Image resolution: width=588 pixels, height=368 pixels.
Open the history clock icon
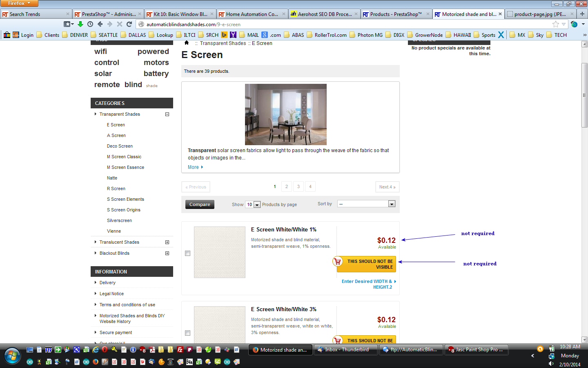pyautogui.click(x=90, y=24)
